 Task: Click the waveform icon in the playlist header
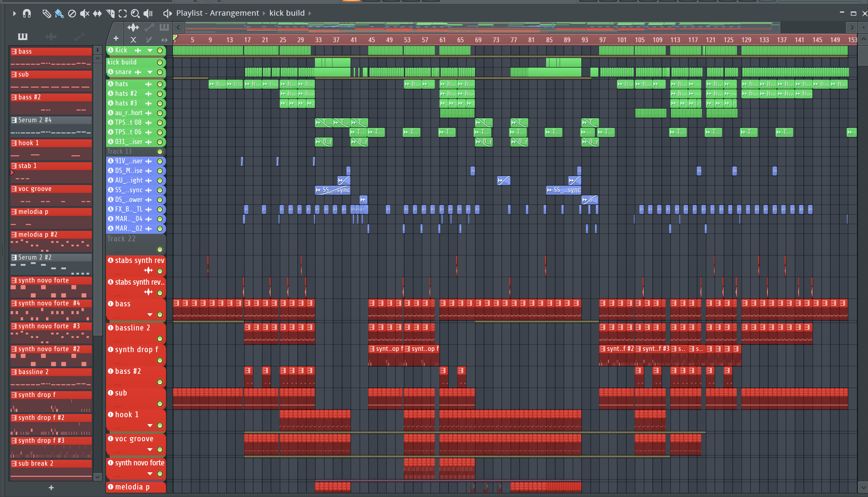133,27
